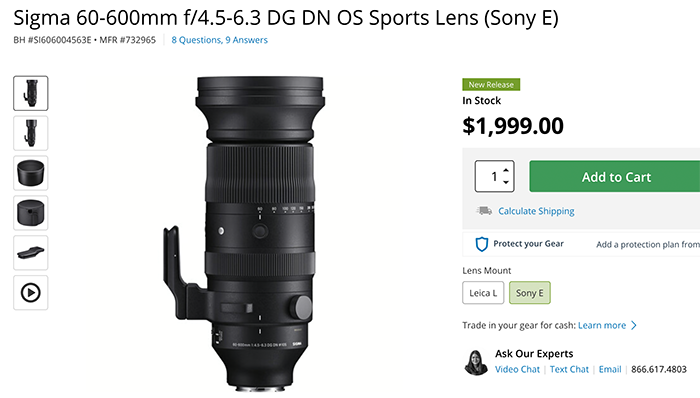Open Calculate Shipping link
700x398 pixels.
pos(536,211)
